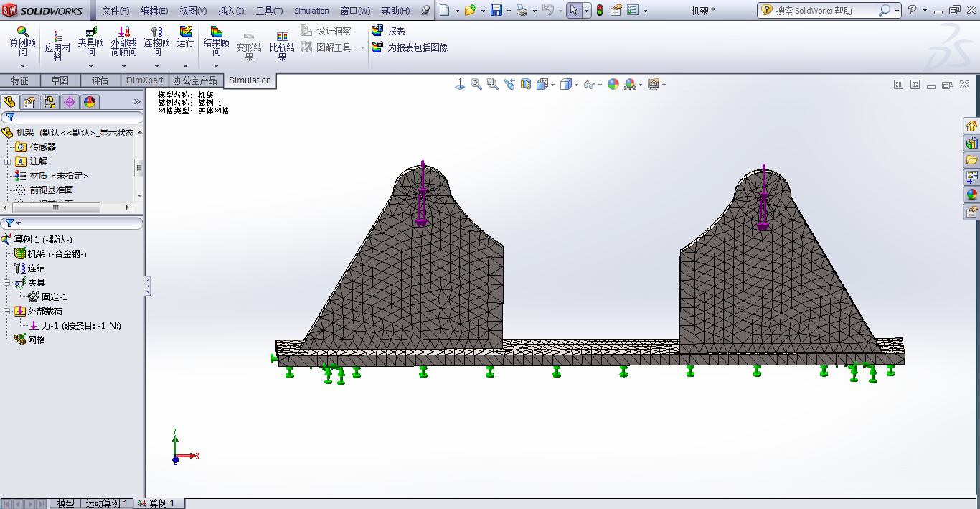This screenshot has height=509, width=980.
Task: Collapse the 外部载荷 tree node
Action: pos(7,312)
